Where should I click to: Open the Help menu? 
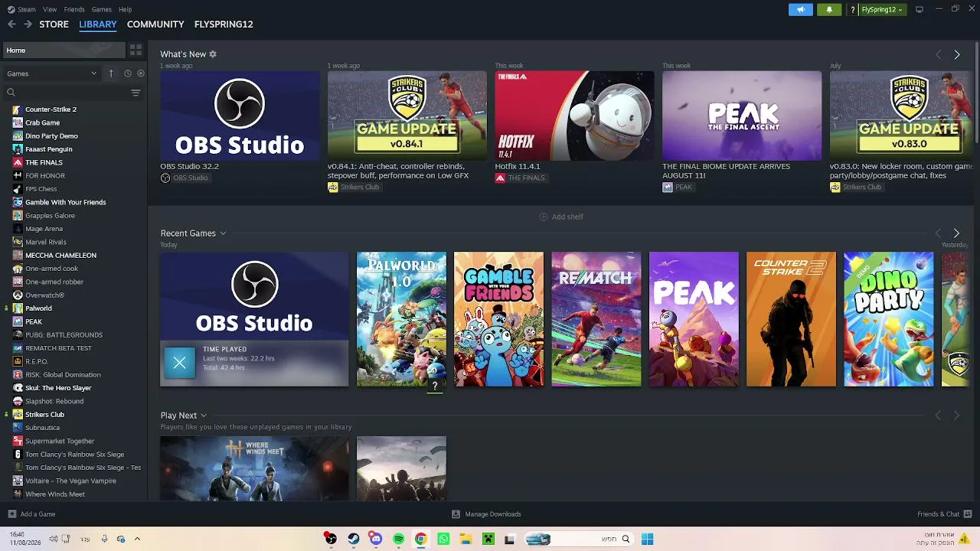coord(126,9)
